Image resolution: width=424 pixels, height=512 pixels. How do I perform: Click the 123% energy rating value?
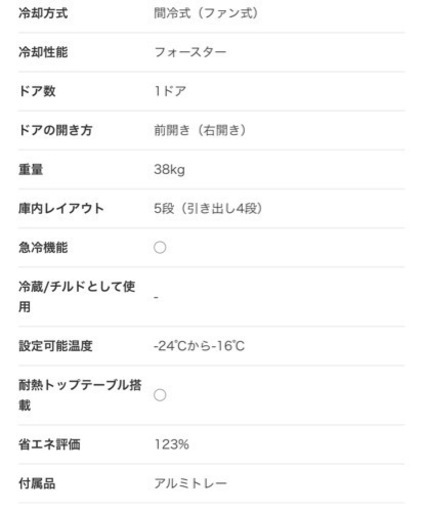click(172, 444)
